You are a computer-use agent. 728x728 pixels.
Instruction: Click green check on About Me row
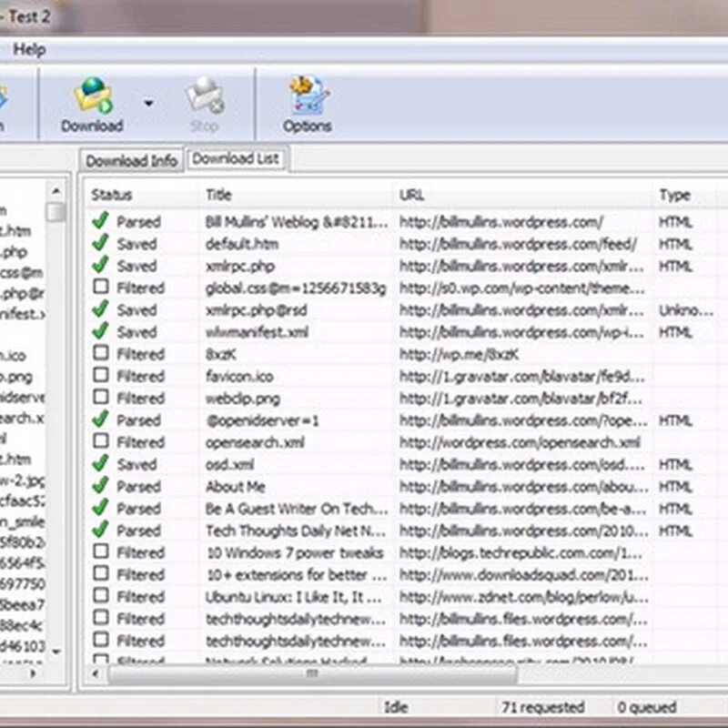point(100,486)
